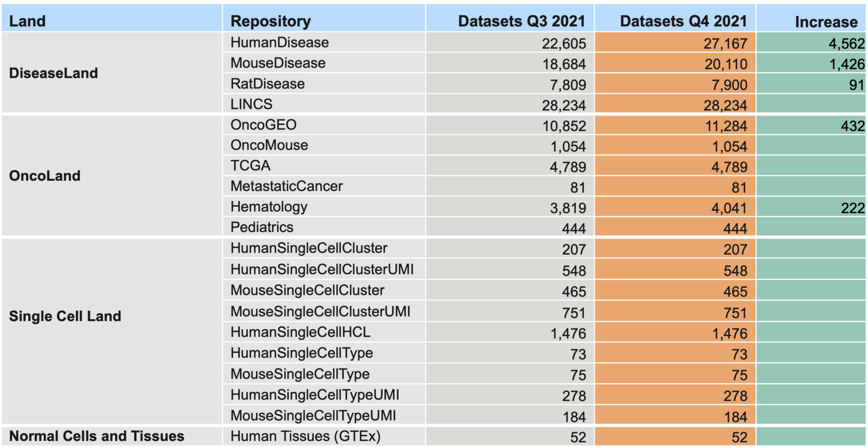
Task: Click the DiseaseLand group cell
Action: [53, 73]
